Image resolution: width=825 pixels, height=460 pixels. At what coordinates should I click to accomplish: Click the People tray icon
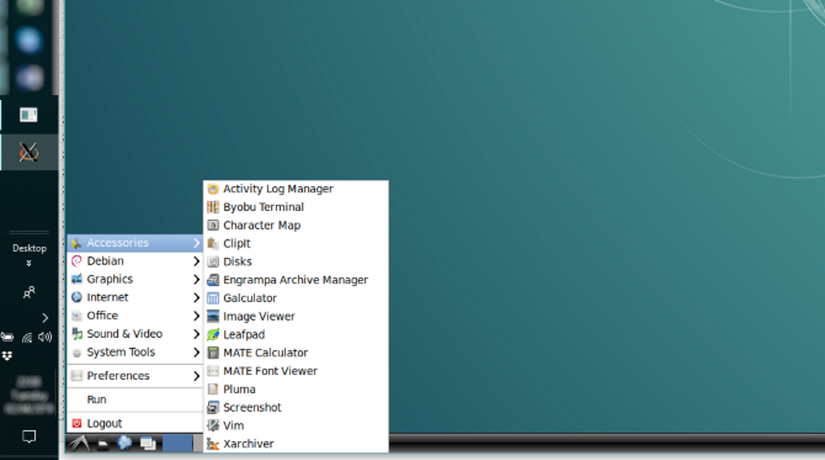[x=29, y=293]
